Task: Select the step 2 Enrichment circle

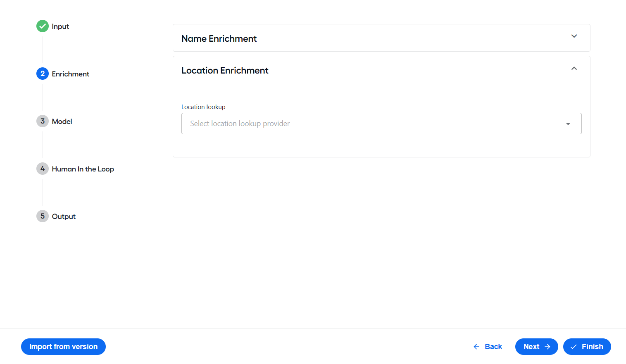Action: click(43, 74)
